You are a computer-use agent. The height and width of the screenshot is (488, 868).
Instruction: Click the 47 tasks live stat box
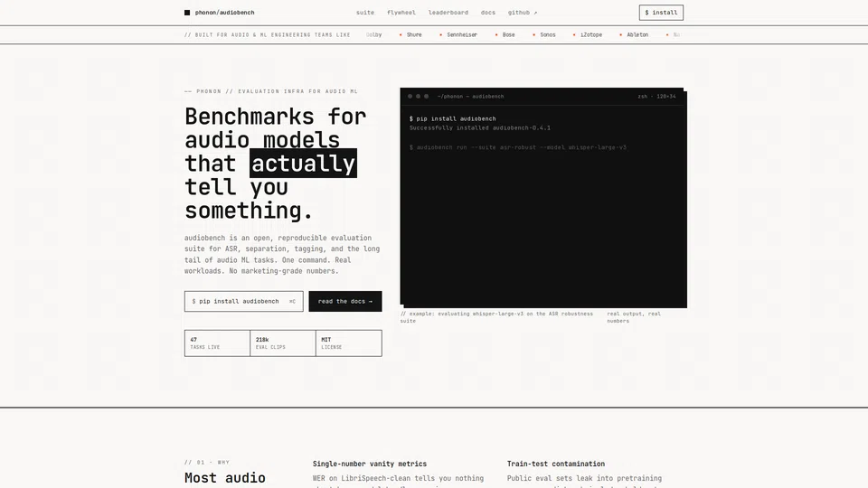pyautogui.click(x=217, y=343)
